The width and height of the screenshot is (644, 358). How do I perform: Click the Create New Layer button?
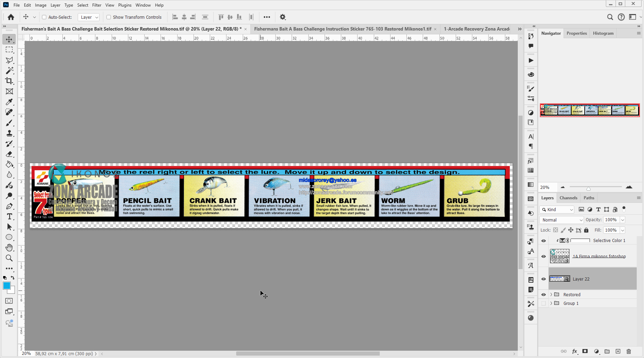(x=618, y=351)
